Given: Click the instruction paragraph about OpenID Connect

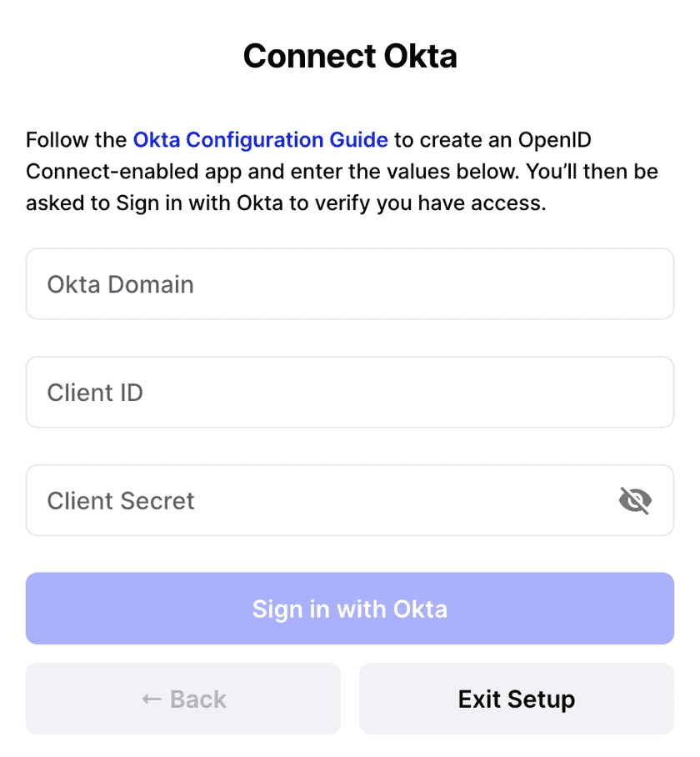Looking at the screenshot, I should (x=342, y=172).
